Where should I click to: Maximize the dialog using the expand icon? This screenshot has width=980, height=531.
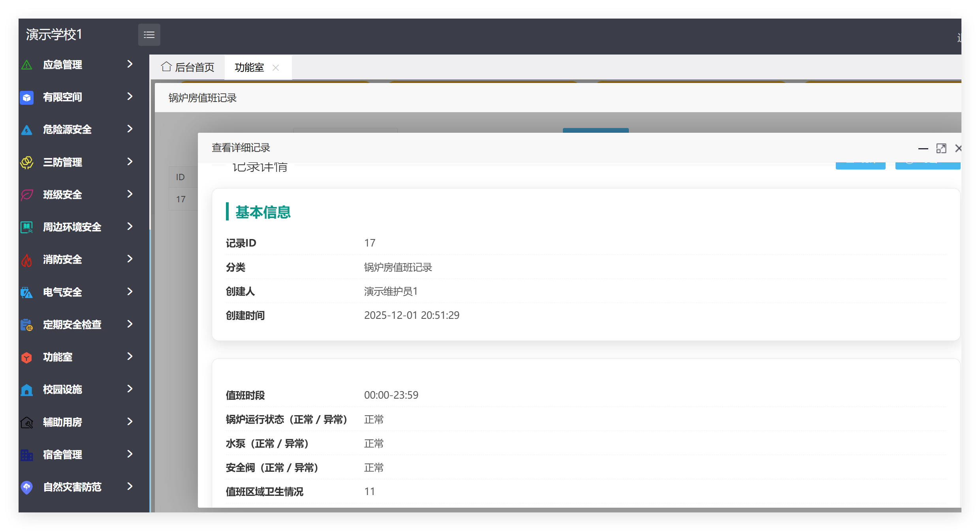[942, 148]
